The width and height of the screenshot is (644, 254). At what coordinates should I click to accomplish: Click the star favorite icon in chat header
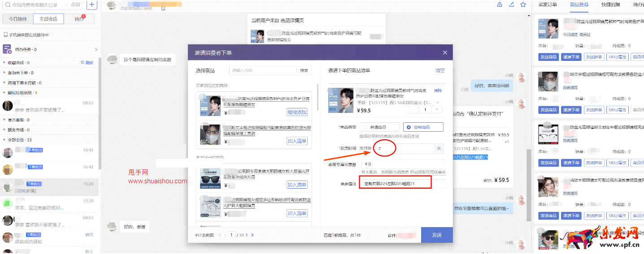[x=523, y=4]
